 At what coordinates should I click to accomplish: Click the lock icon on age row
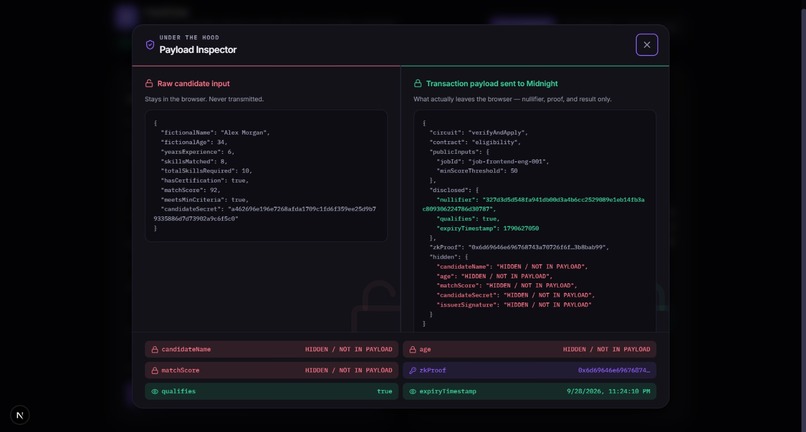coord(412,349)
